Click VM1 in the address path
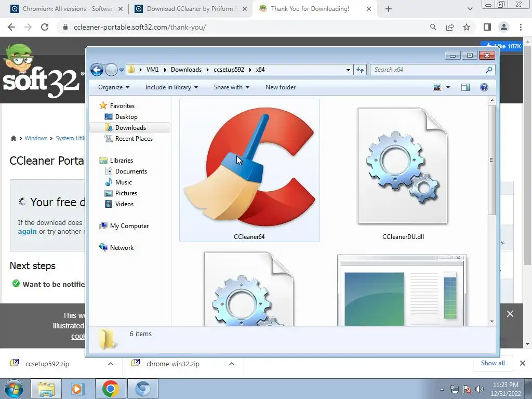The width and height of the screenshot is (532, 399). pos(152,70)
